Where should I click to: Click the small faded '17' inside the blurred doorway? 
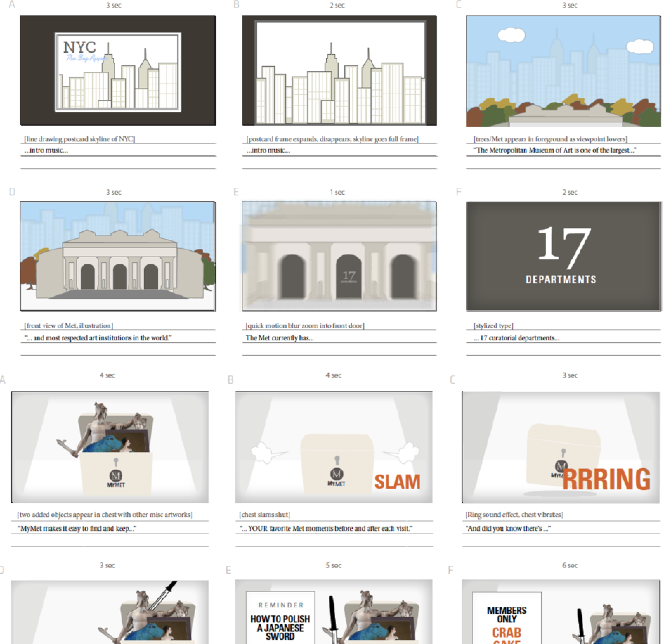point(349,276)
